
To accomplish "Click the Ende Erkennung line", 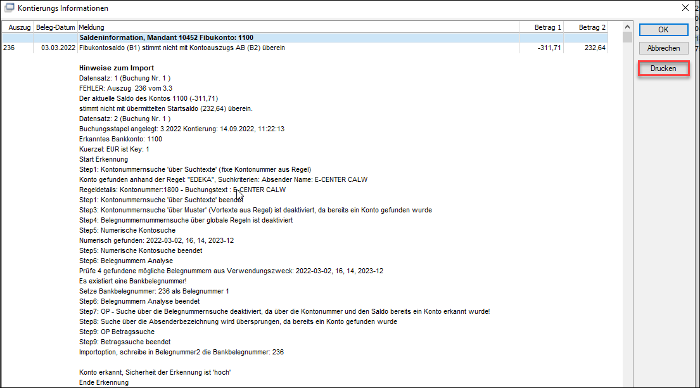I will pyautogui.click(x=104, y=383).
